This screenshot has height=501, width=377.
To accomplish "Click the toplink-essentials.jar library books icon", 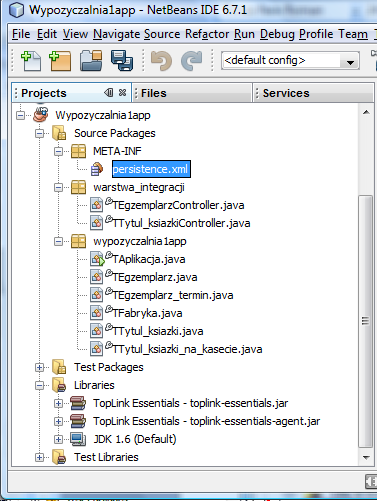I will [x=78, y=403].
